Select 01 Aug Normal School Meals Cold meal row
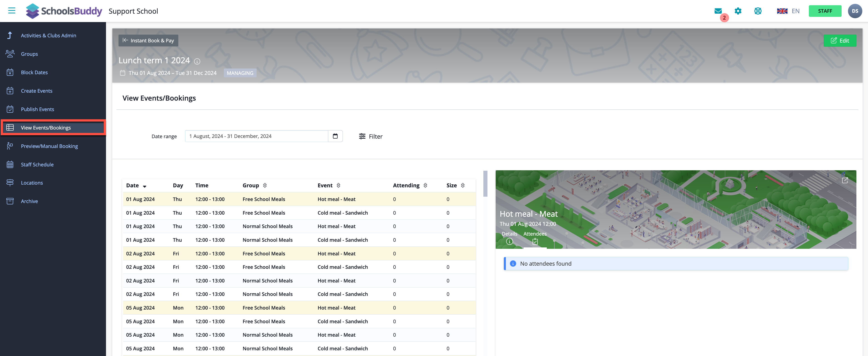 point(299,240)
